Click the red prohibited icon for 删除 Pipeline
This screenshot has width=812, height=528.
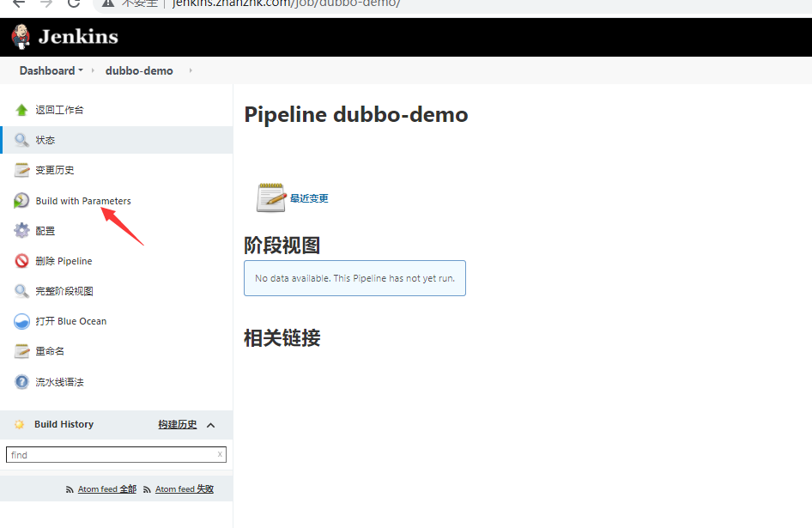coord(21,261)
